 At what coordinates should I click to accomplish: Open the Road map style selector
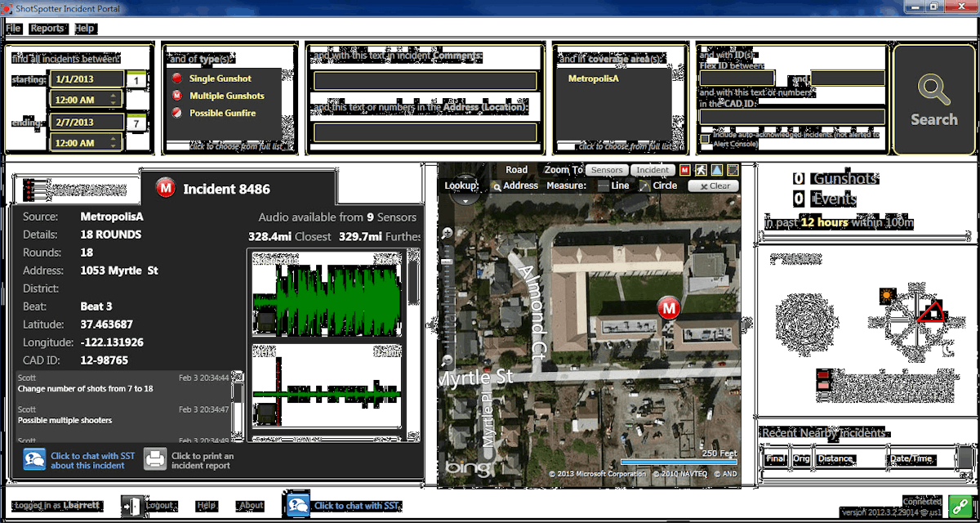point(516,170)
